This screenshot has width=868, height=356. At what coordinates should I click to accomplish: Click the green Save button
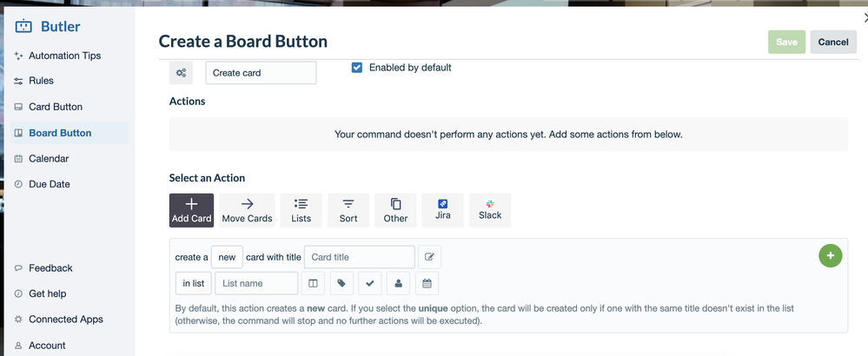pos(786,42)
